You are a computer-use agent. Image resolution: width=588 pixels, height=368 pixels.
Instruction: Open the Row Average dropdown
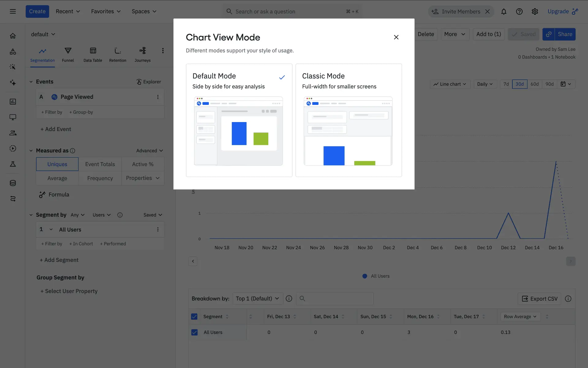(520, 316)
